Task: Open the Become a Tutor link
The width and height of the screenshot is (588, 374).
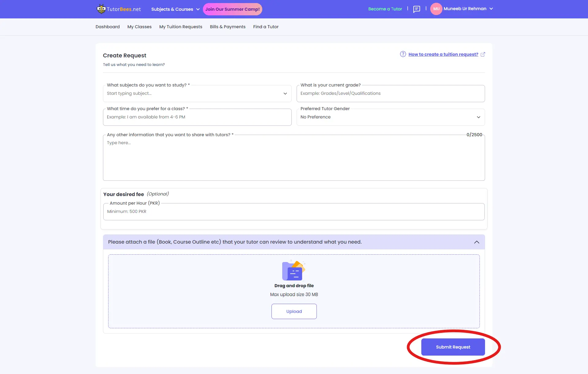Action: click(x=385, y=9)
